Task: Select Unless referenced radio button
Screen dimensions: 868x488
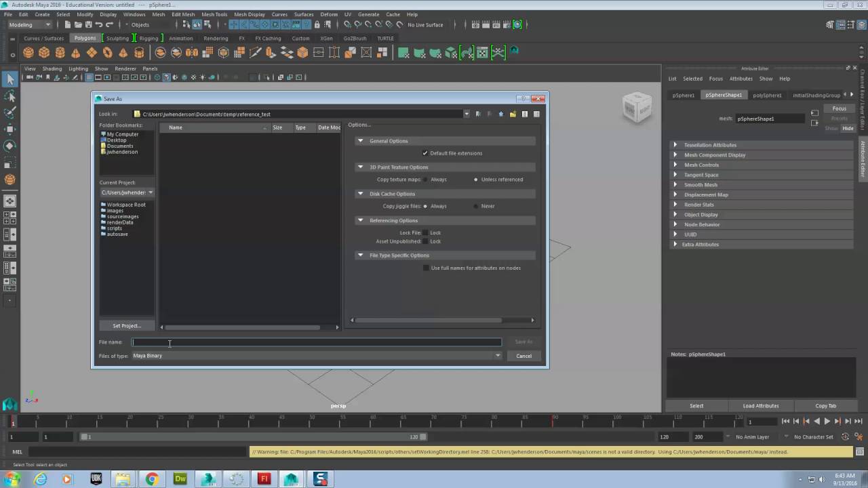Action: [x=476, y=180]
